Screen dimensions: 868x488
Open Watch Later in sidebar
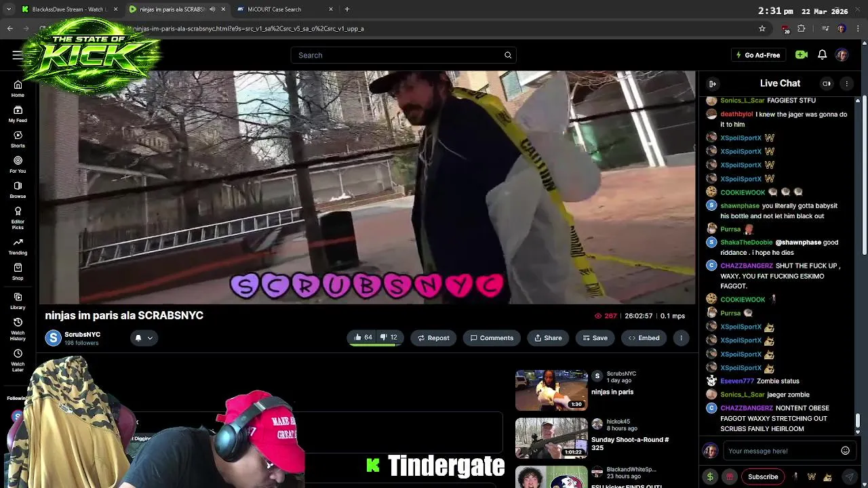18,360
